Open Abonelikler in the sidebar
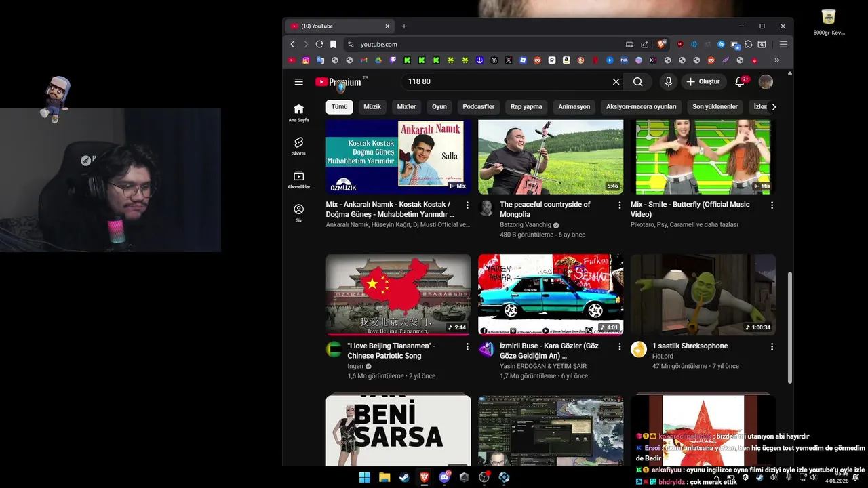 click(x=298, y=180)
